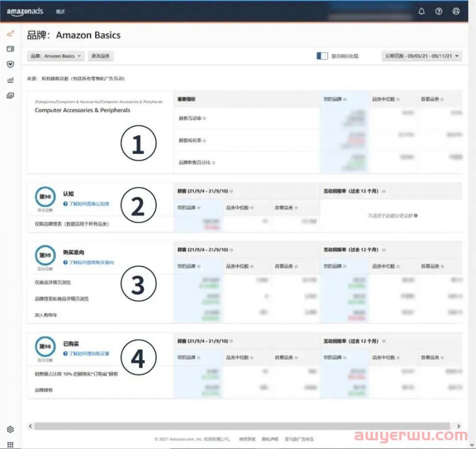Screen dimensions: 476x449
Task: Open the user account profile icon
Action: click(x=456, y=11)
